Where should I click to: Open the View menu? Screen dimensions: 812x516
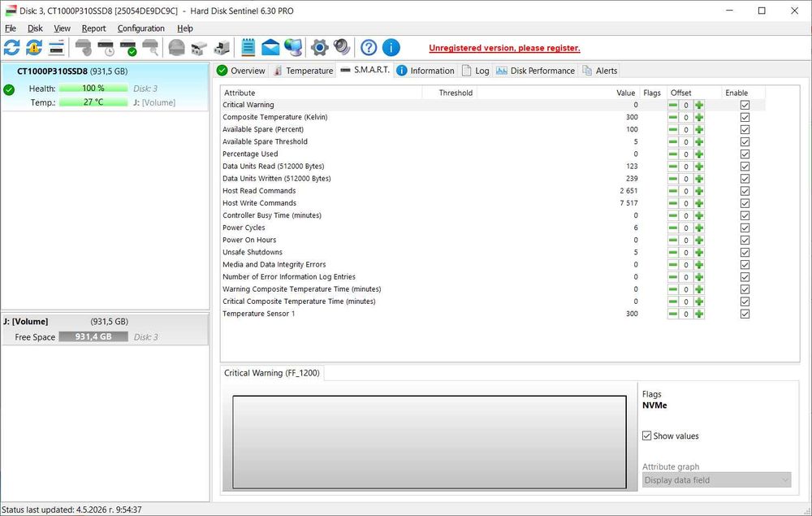point(63,28)
